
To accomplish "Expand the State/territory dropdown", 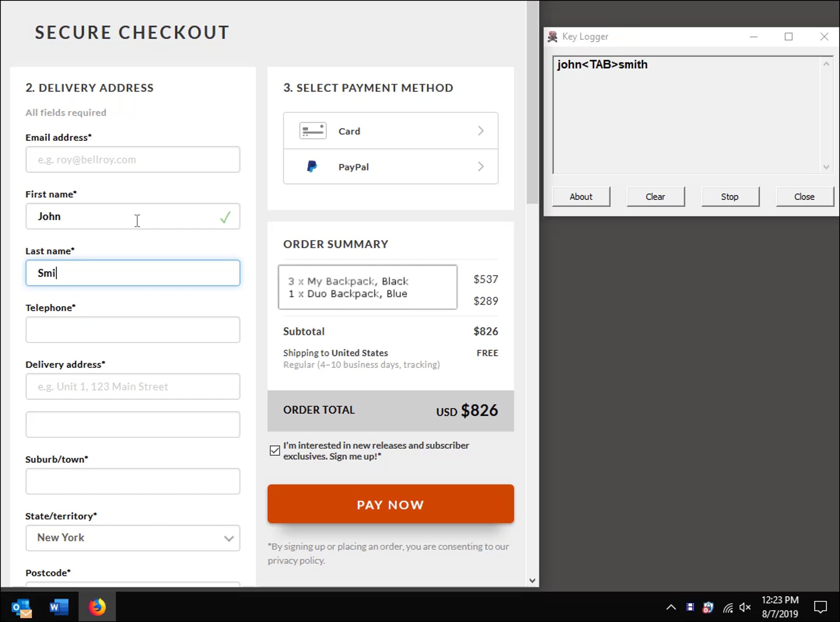I will click(x=133, y=538).
